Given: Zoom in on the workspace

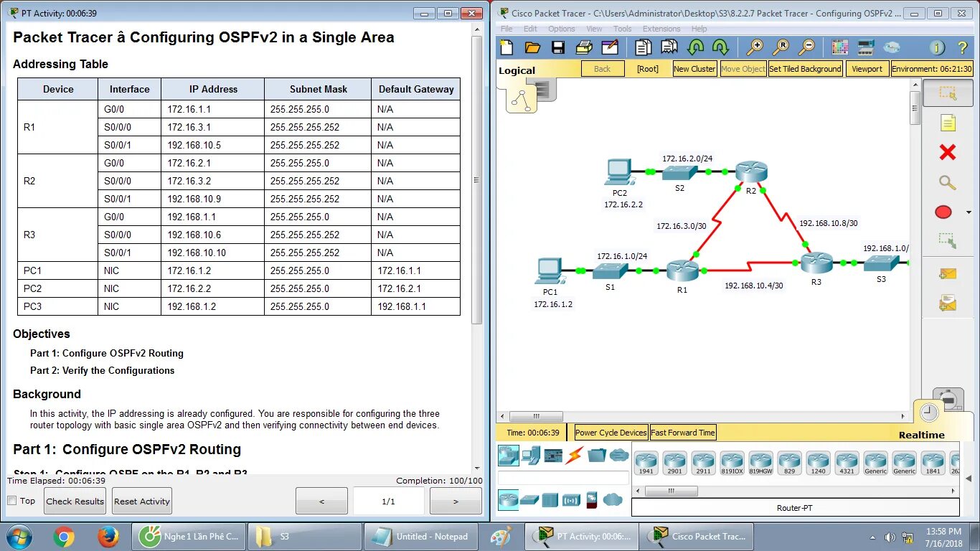Looking at the screenshot, I should [x=755, y=47].
